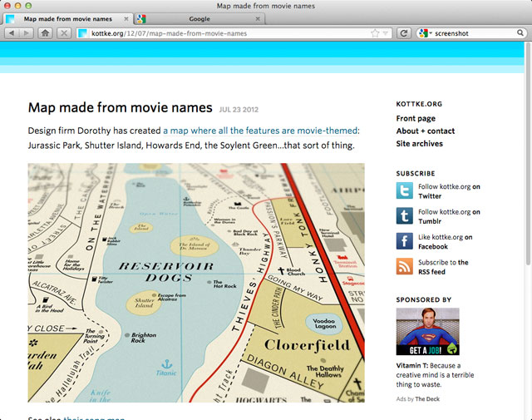Bookmark page with the star icon
This screenshot has width=532, height=420.
[x=375, y=33]
